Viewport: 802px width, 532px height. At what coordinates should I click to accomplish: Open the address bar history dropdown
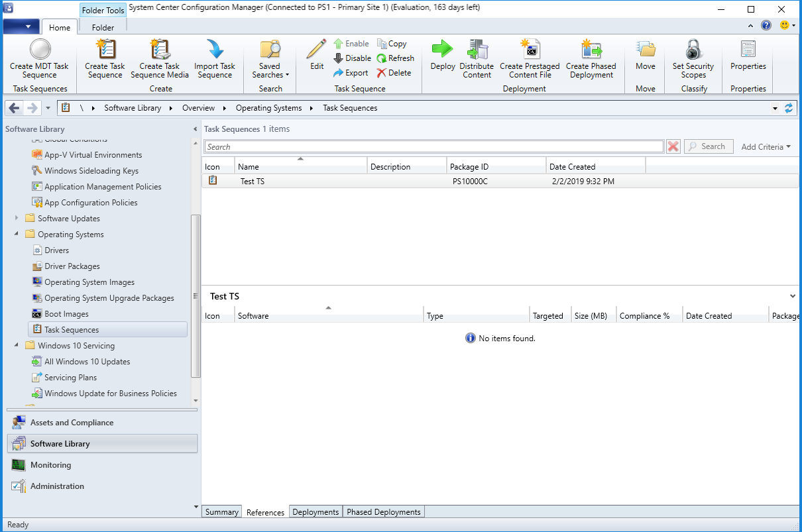pos(775,108)
